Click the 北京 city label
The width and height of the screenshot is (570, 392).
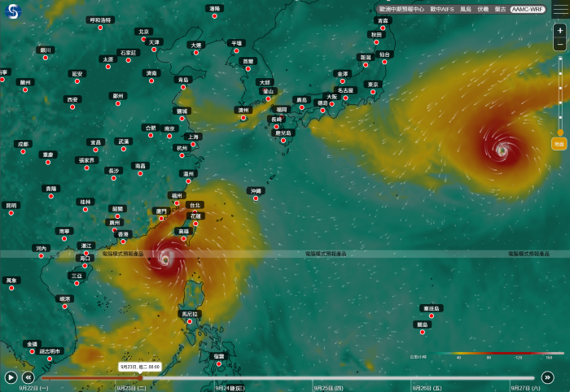[145, 32]
